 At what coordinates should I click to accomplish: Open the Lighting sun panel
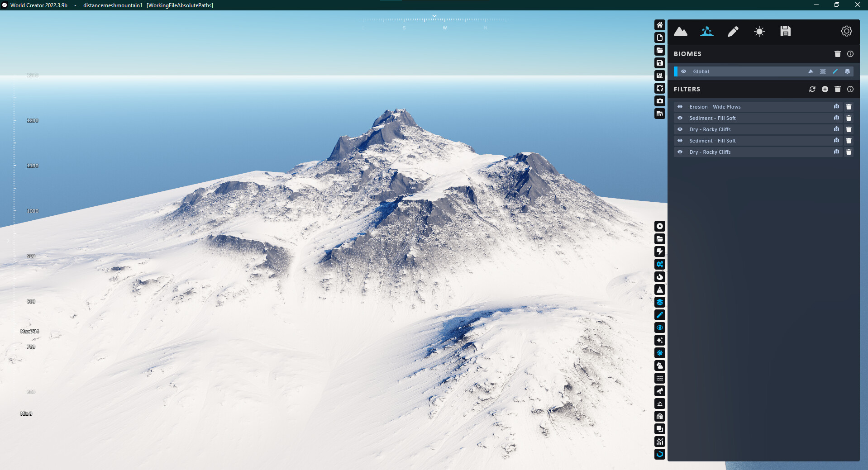(759, 31)
